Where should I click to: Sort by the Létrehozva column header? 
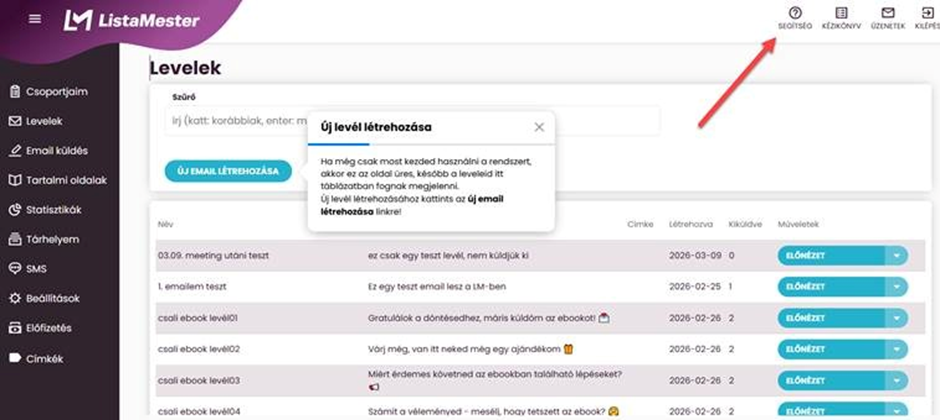[689, 226]
